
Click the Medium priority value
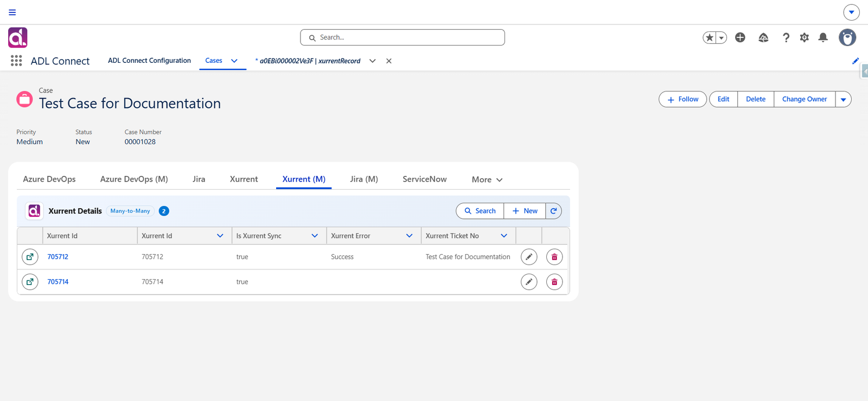point(29,142)
